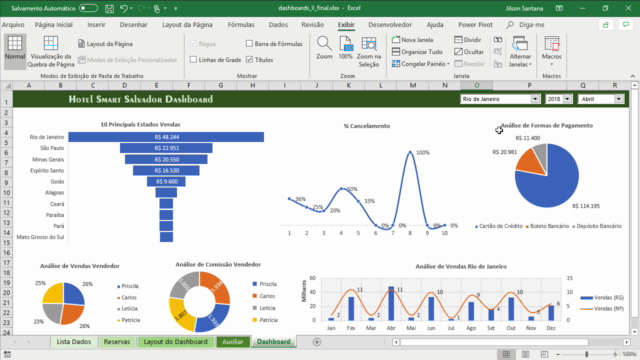
Task: Toggle Salvamento Automático switch
Action: [88, 8]
